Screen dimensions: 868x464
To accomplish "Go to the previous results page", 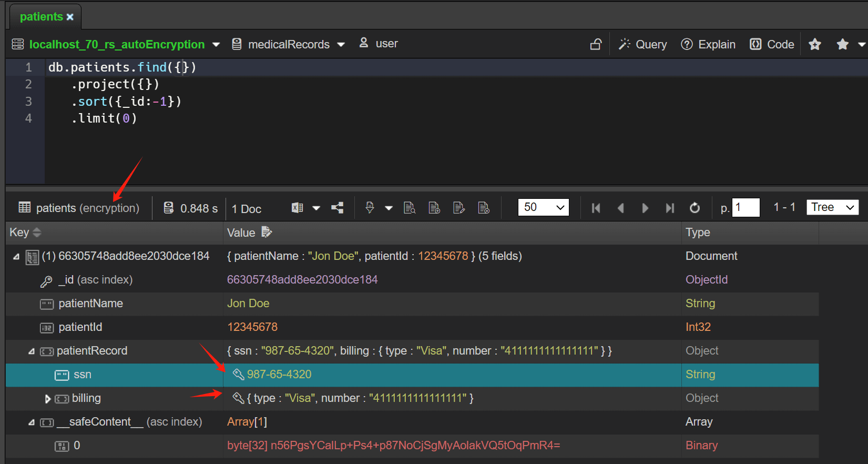I will coord(620,208).
